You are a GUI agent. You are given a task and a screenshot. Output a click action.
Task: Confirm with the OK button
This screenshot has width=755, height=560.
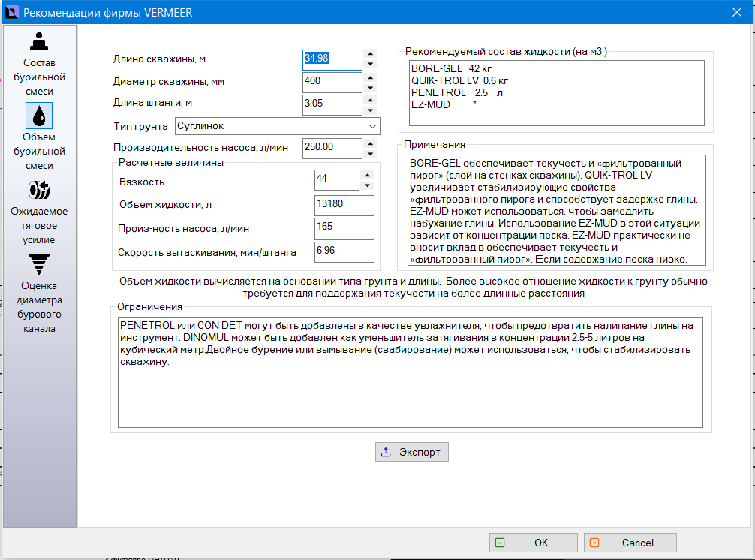click(x=534, y=543)
